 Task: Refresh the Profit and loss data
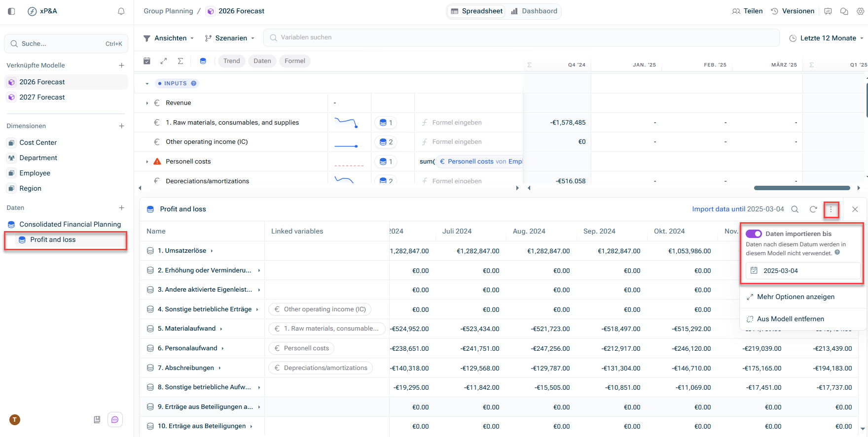pyautogui.click(x=813, y=209)
